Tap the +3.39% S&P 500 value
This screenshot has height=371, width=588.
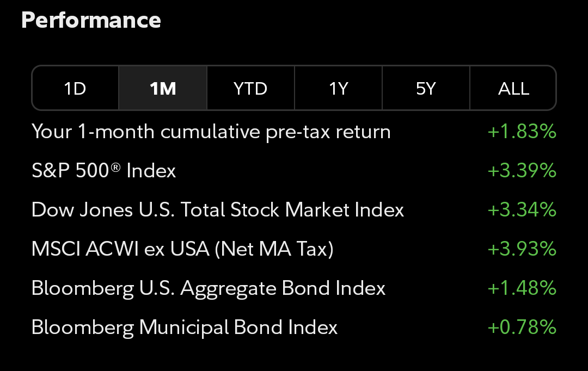pos(522,170)
